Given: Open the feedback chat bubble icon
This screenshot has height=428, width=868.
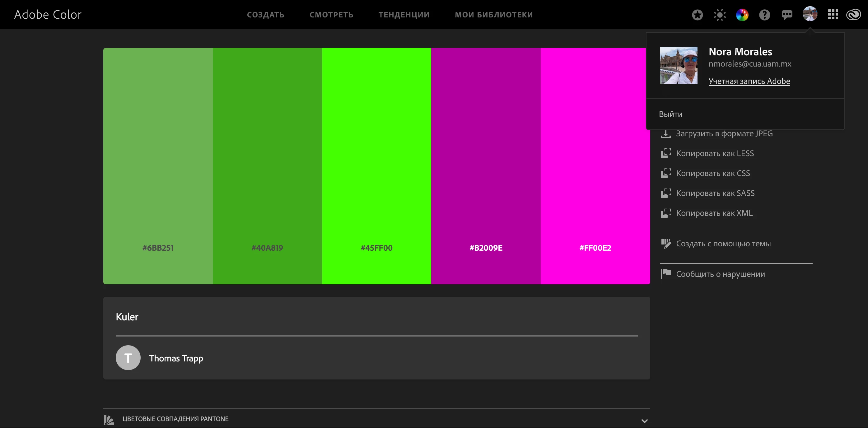Looking at the screenshot, I should click(x=787, y=15).
